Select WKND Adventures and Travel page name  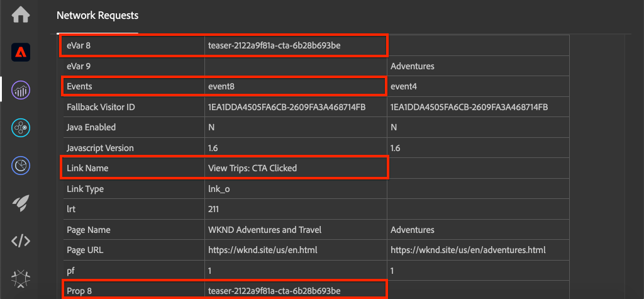tap(265, 230)
